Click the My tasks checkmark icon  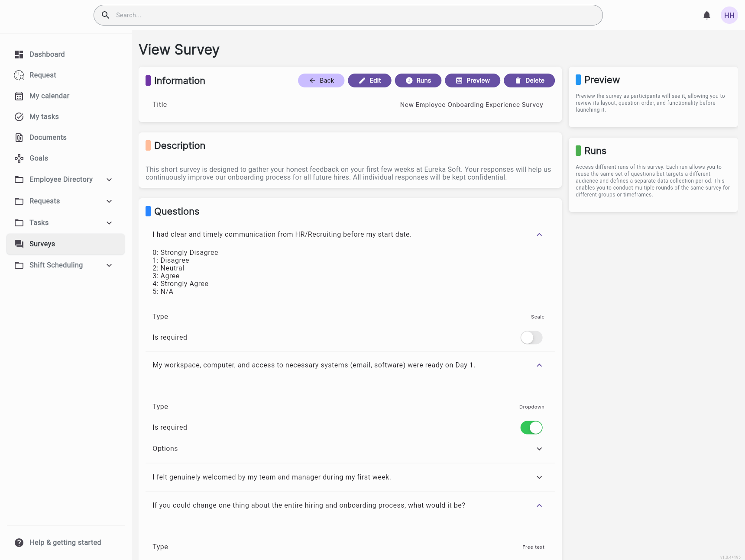point(19,116)
